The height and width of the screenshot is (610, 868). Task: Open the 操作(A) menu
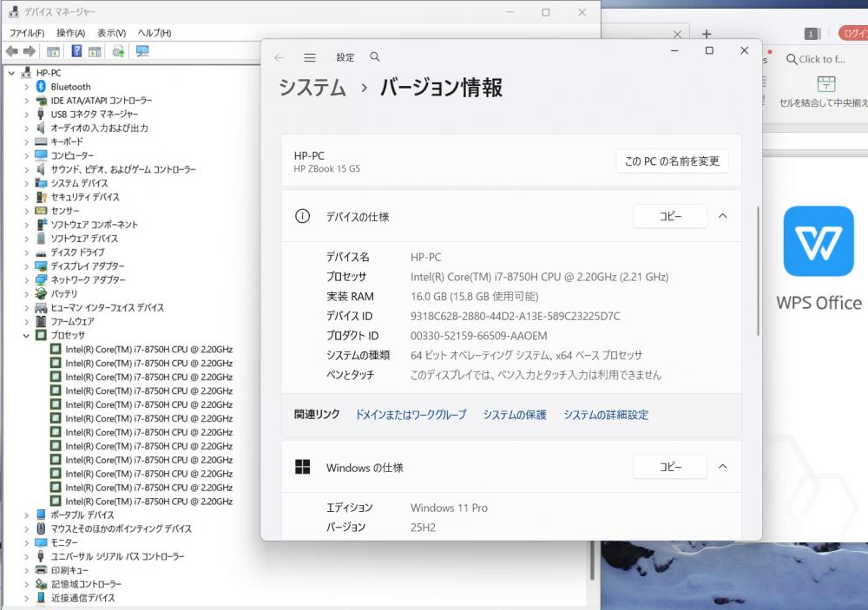71,33
